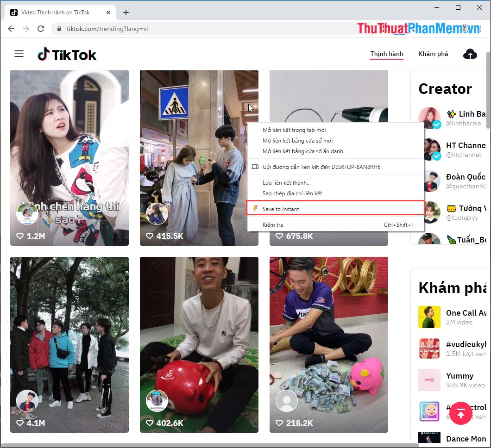This screenshot has width=491, height=448.
Task: Click the heart icon on the 1.2M video
Action: coord(19,236)
